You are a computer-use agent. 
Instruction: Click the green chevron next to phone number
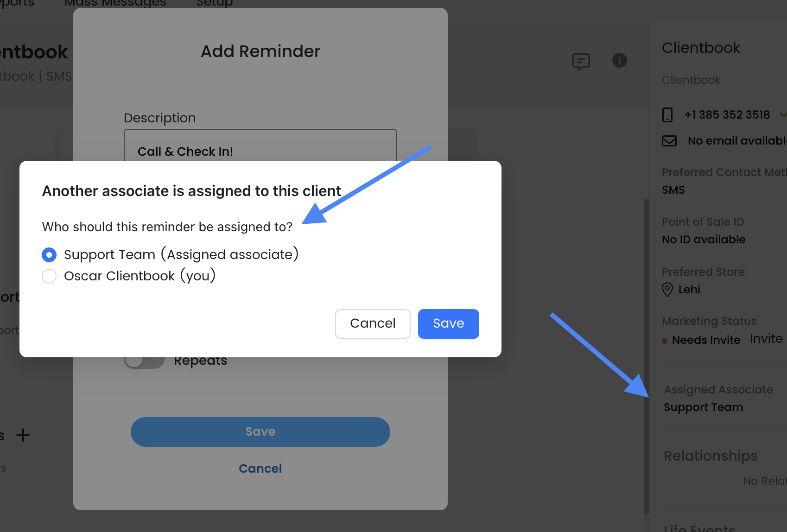pyautogui.click(x=783, y=114)
